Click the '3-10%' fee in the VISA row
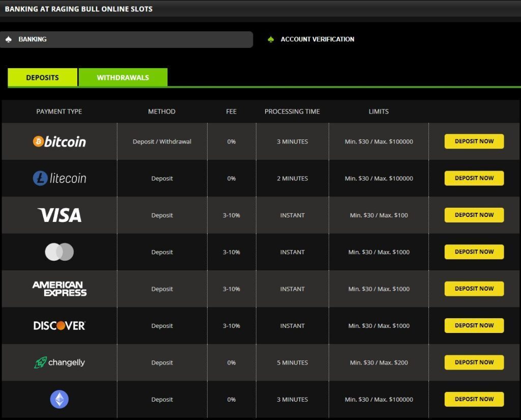This screenshot has height=420, width=521. point(231,215)
